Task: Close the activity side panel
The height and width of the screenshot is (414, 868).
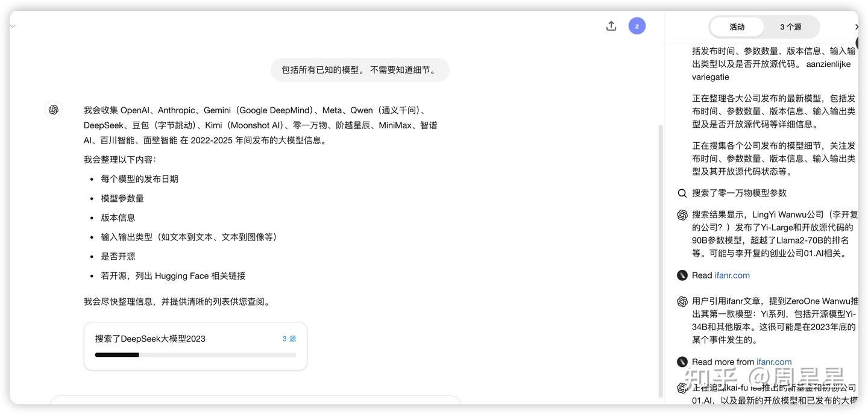Action: [x=857, y=27]
